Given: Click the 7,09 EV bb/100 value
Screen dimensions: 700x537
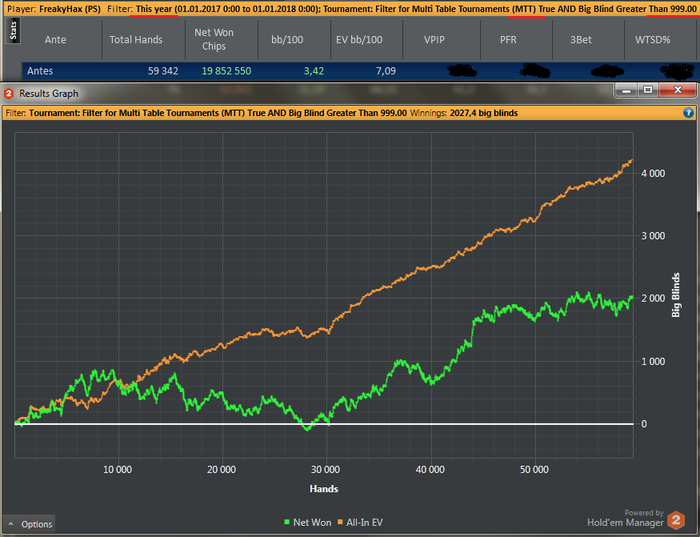Looking at the screenshot, I should click(386, 71).
